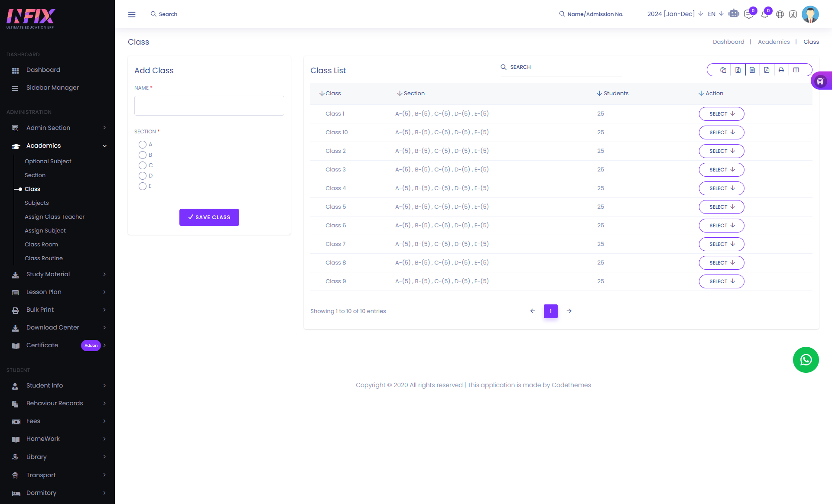Viewport: 832px width, 504px height.
Task: Open the academic year 2024 dropdown
Action: pos(675,14)
